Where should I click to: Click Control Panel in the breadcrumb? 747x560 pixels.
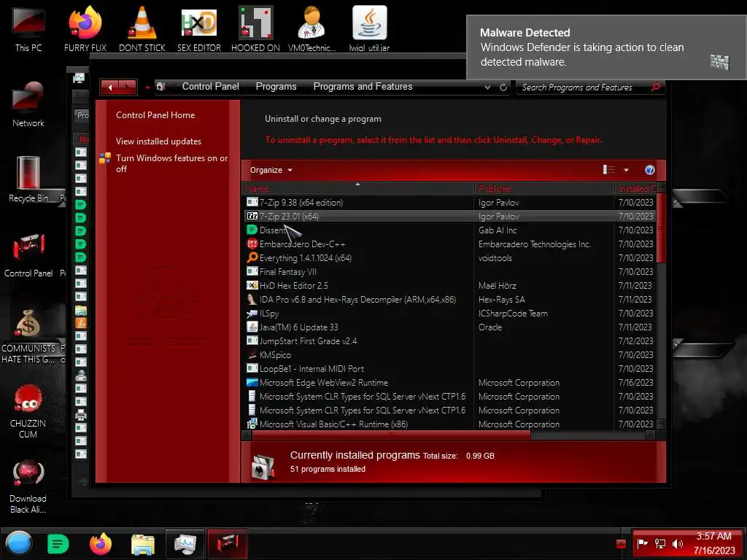[x=211, y=86]
